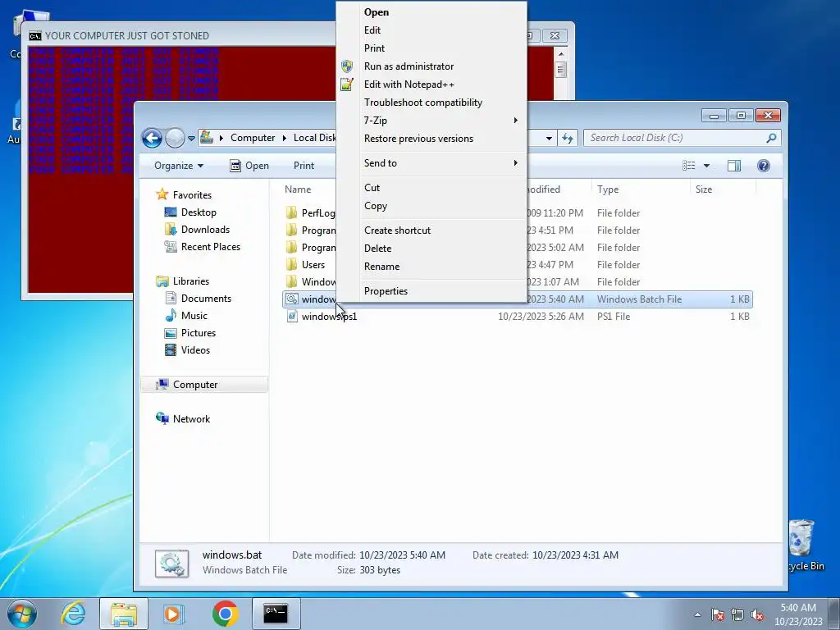This screenshot has width=840, height=630.
Task: Open the Organize dropdown menu
Action: tap(178, 166)
